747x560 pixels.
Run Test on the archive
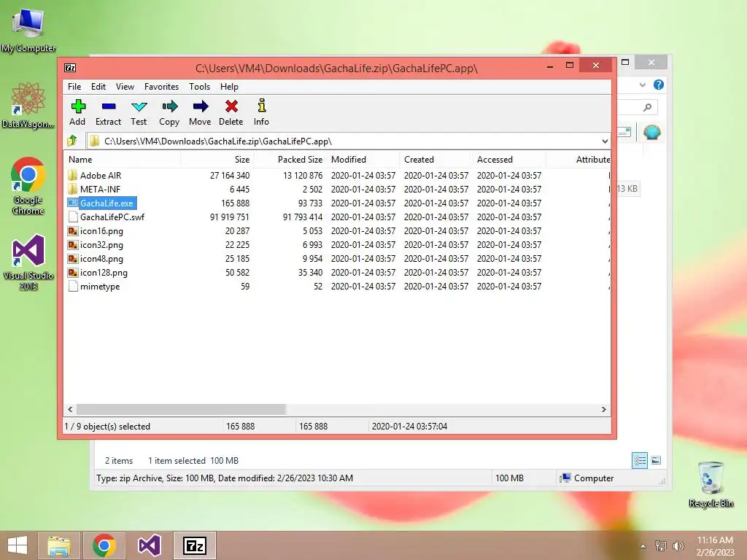139,113
